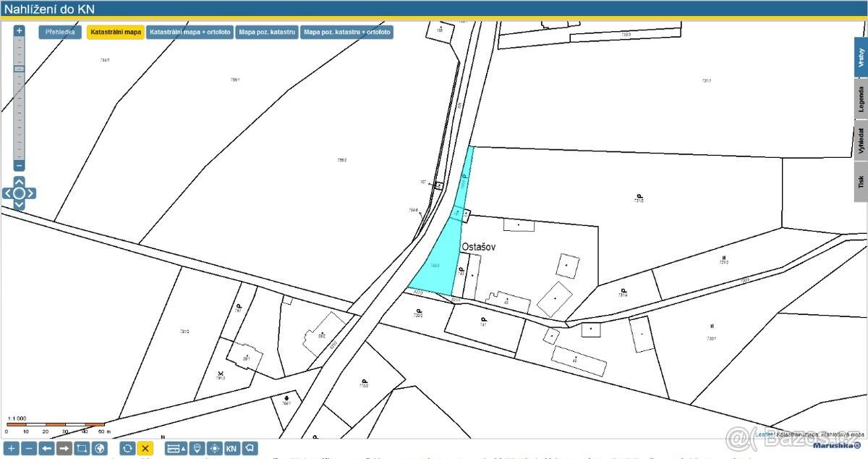Image resolution: width=868 pixels, height=459 pixels.
Task: Select Mapa poz. katastru + ortofoto view
Action: (x=346, y=33)
